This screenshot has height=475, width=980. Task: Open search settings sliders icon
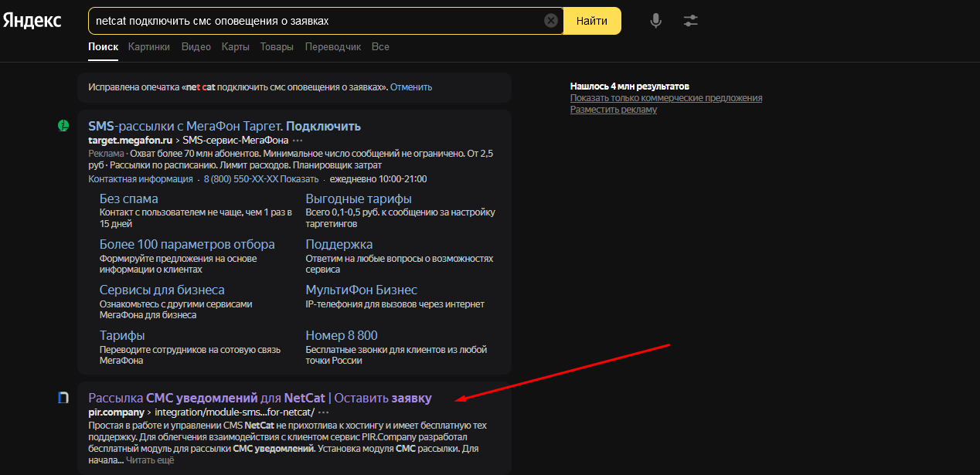pyautogui.click(x=691, y=21)
